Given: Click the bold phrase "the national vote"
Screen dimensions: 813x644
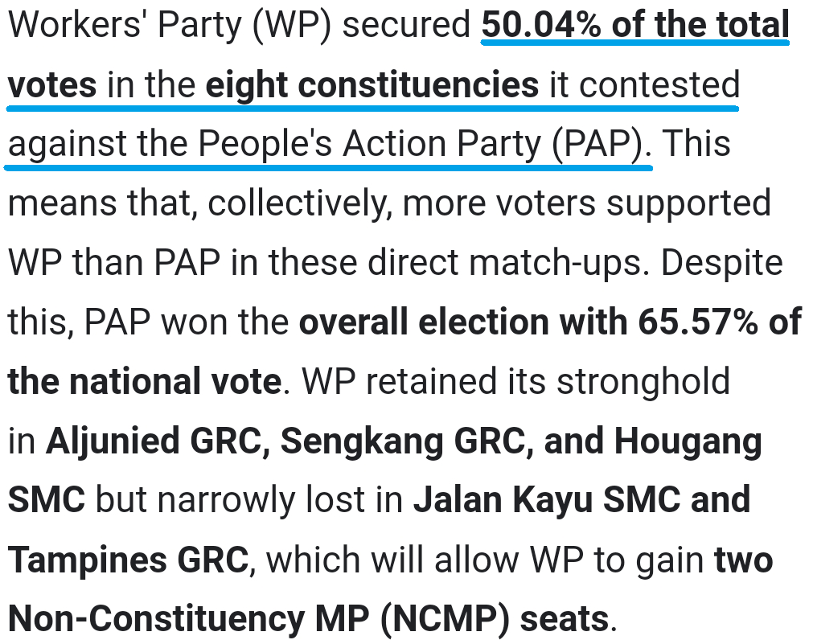Looking at the screenshot, I should coord(145,382).
